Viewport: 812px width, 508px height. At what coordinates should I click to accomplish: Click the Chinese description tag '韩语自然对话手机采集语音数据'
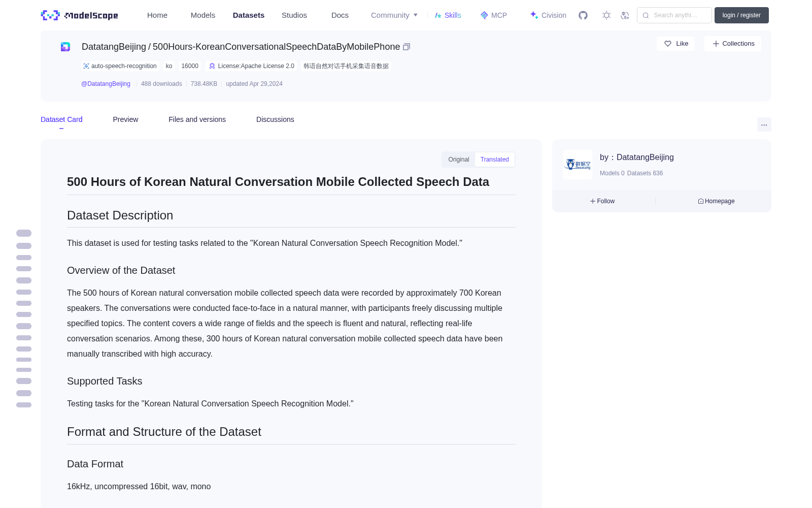pos(346,66)
